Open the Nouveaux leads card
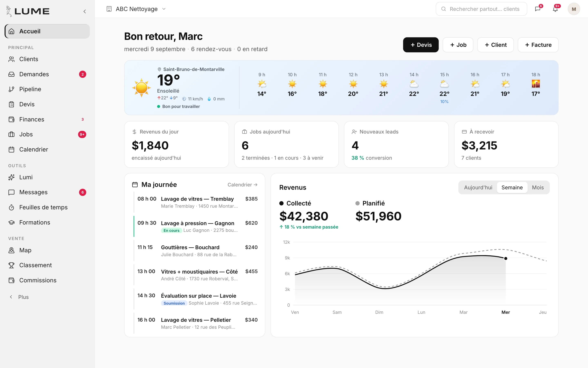This screenshot has width=588, height=368. tap(396, 145)
